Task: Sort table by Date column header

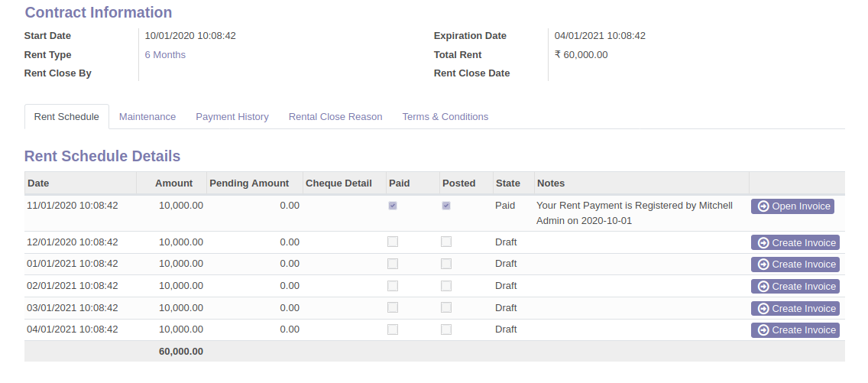Action: tap(80, 183)
